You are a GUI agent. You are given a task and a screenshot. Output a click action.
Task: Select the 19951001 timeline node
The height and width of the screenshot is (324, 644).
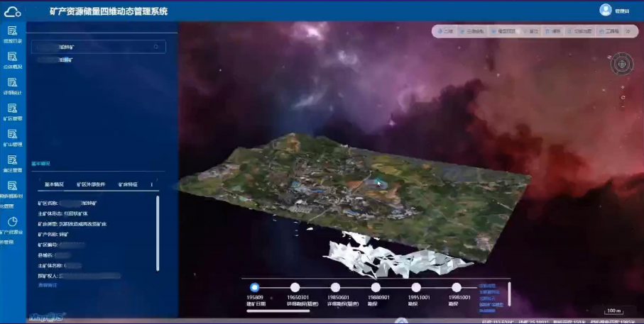click(416, 288)
